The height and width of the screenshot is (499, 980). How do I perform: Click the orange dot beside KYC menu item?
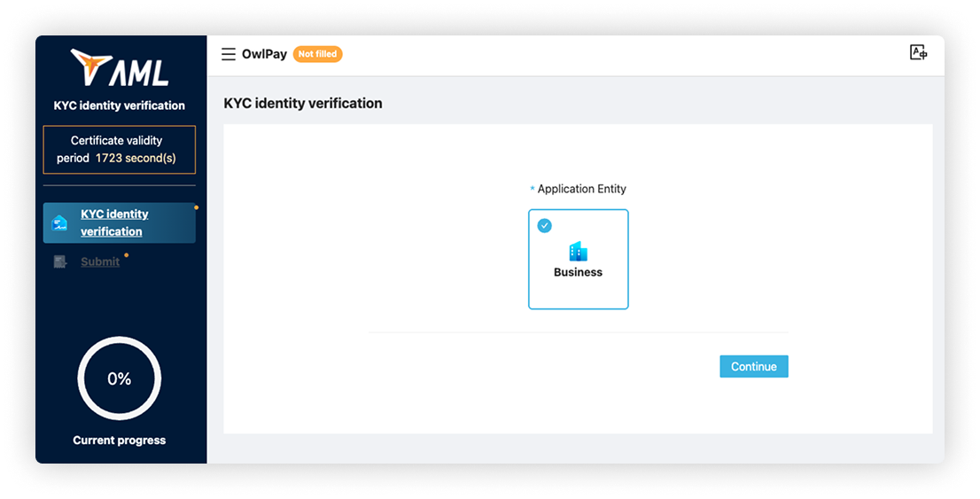(196, 208)
